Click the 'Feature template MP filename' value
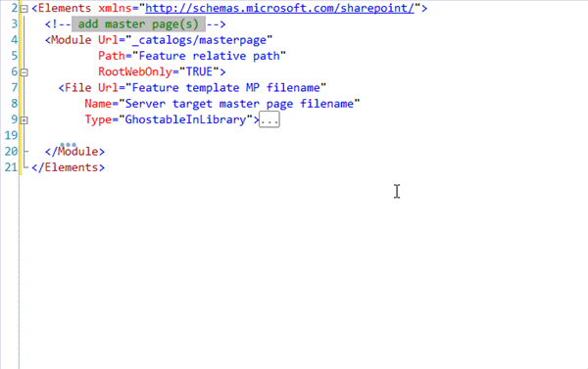This screenshot has height=369, width=588. (225, 88)
